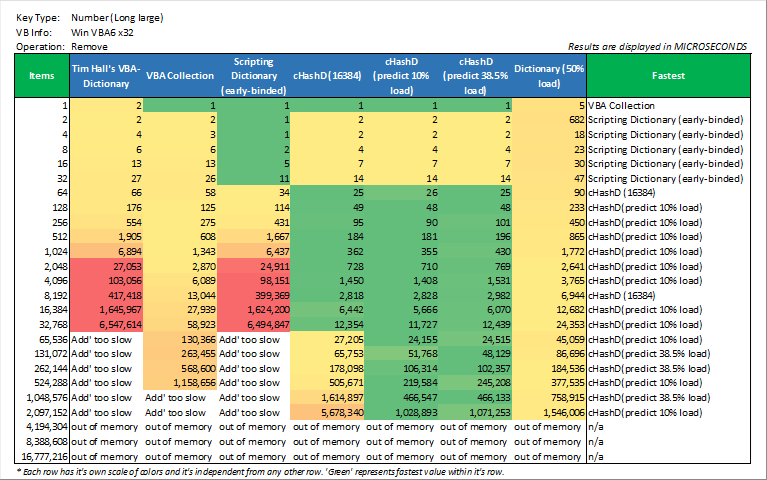Click the Operation value "Remove"

[x=90, y=46]
